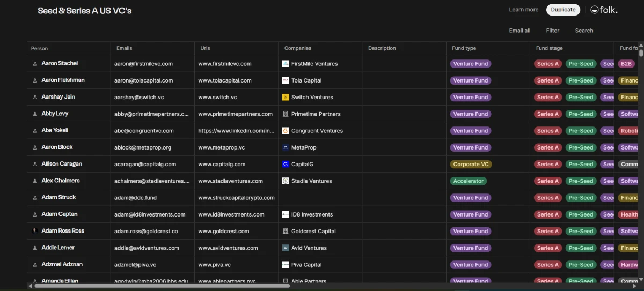Click person icon beside Aaron Stachel

(35, 64)
